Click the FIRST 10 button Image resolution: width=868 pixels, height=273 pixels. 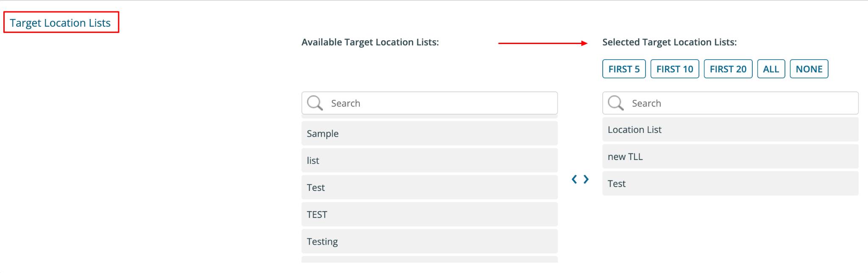coord(675,69)
